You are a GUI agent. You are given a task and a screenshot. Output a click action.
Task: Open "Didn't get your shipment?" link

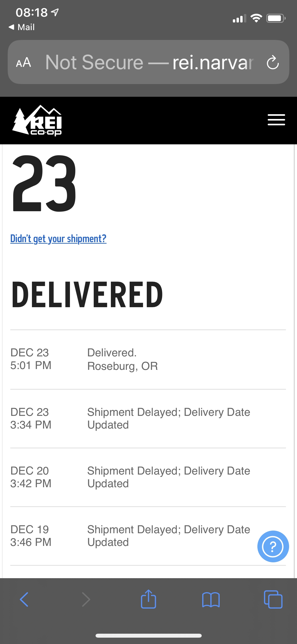tap(58, 239)
